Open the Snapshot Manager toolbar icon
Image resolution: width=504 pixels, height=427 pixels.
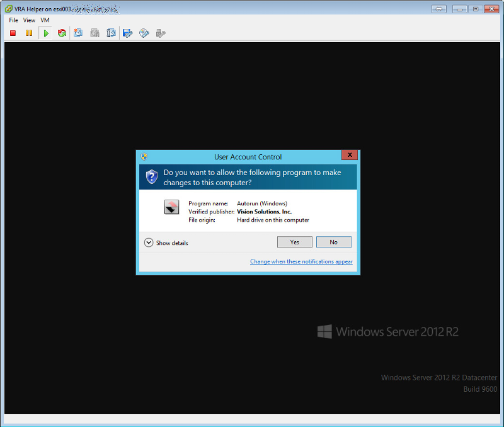[112, 33]
